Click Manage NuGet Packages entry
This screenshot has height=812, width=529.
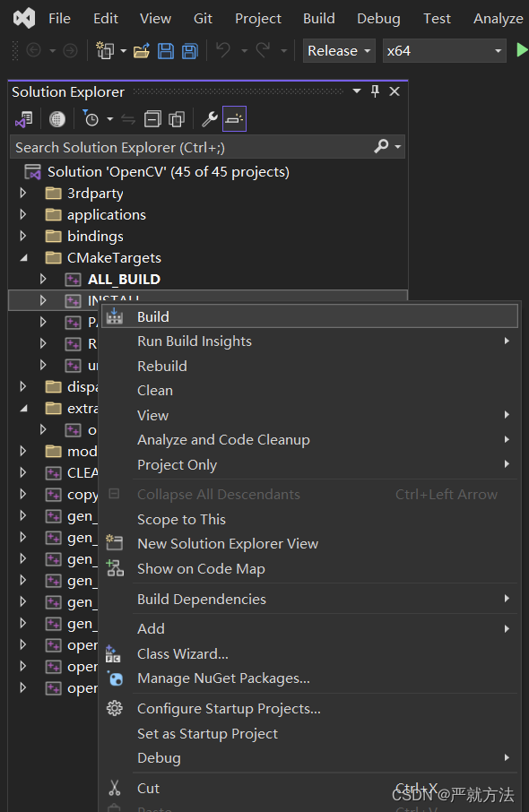pos(212,678)
